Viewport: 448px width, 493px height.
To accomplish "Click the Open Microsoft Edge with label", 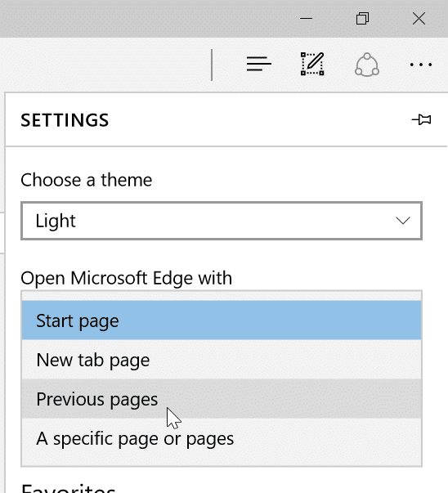I will pyautogui.click(x=127, y=278).
